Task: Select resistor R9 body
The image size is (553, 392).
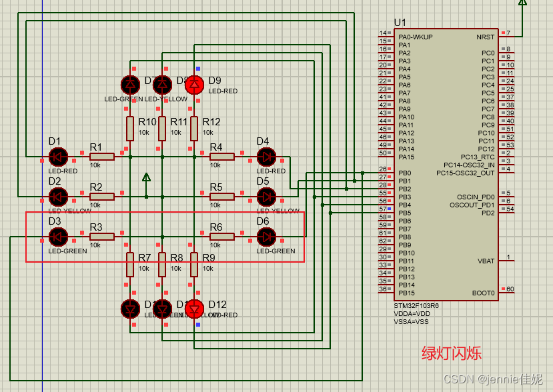Action: tap(194, 265)
